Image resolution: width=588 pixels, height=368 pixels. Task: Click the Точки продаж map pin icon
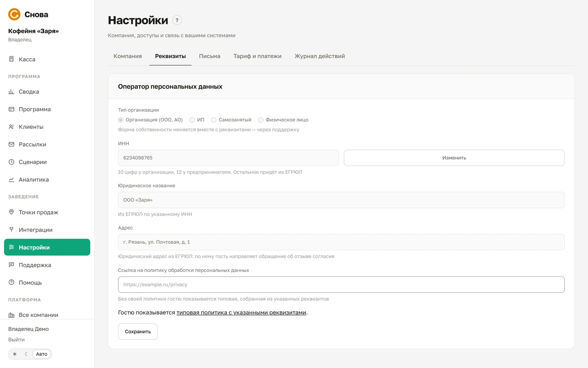[x=11, y=212]
